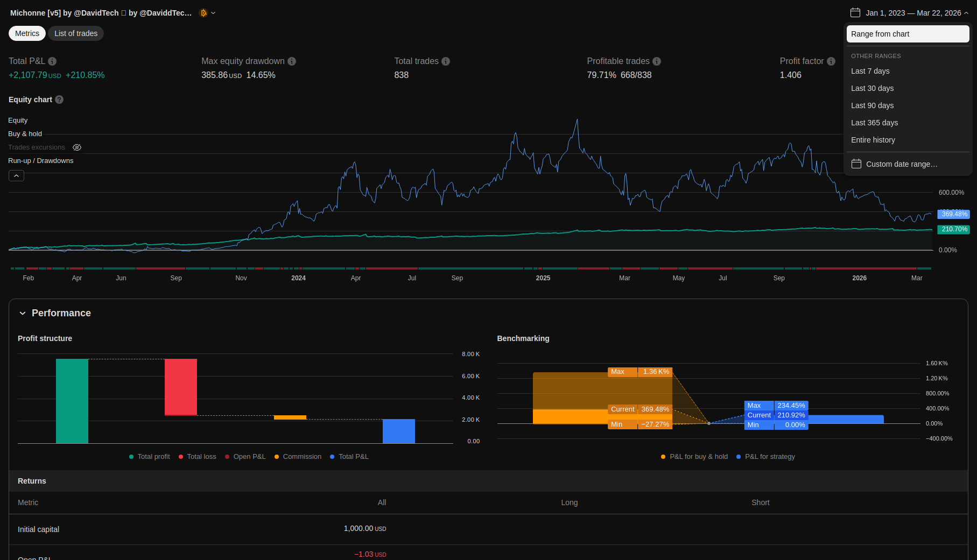Collapse the equity chart legend chevron

coord(16,176)
